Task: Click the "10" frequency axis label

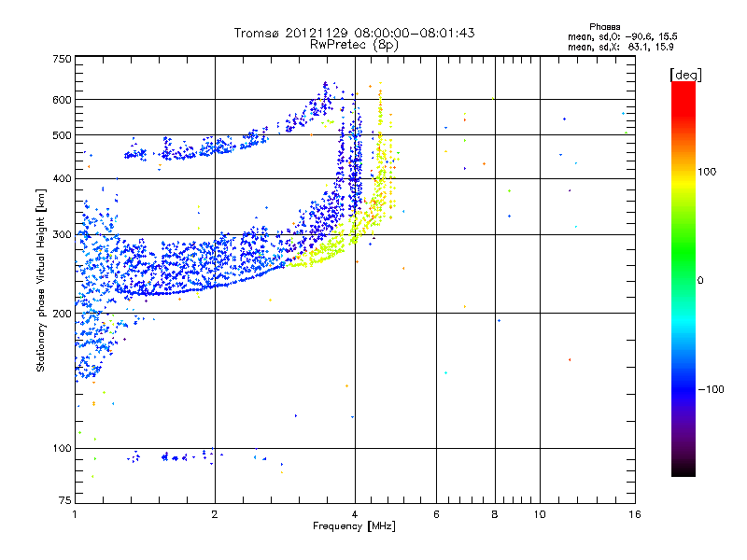Action: point(540,514)
